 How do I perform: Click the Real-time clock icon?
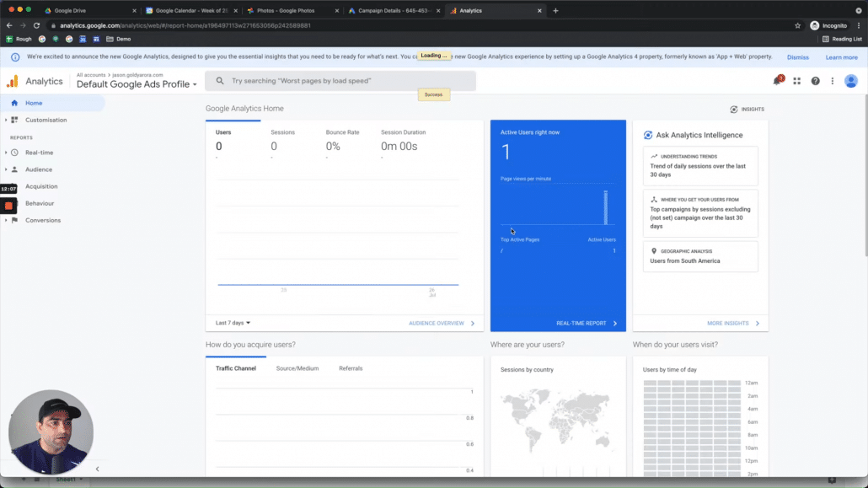14,153
